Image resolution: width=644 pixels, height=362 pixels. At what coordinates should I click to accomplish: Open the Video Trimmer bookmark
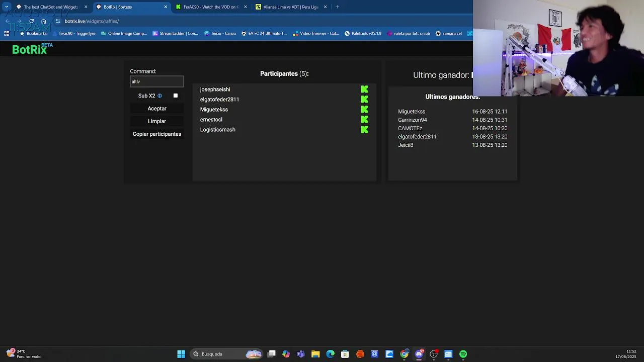pos(315,34)
